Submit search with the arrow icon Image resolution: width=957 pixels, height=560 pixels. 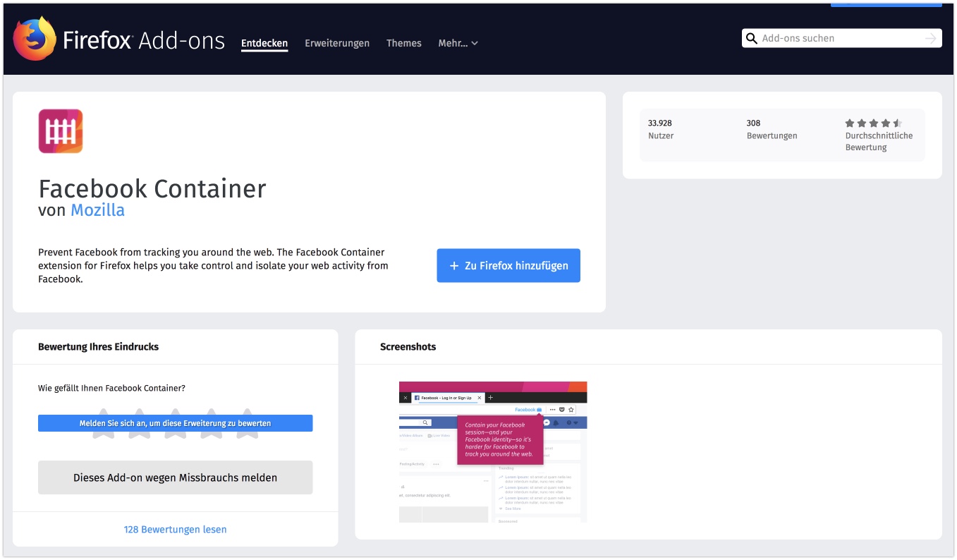tap(930, 39)
